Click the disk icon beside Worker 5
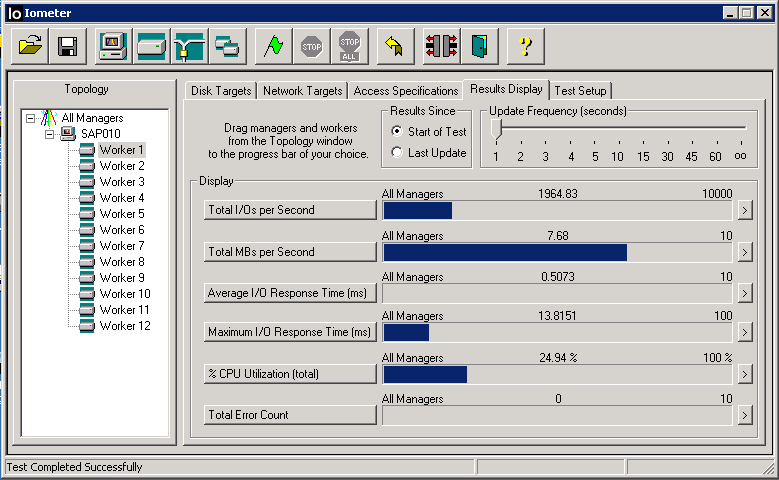 click(x=87, y=214)
